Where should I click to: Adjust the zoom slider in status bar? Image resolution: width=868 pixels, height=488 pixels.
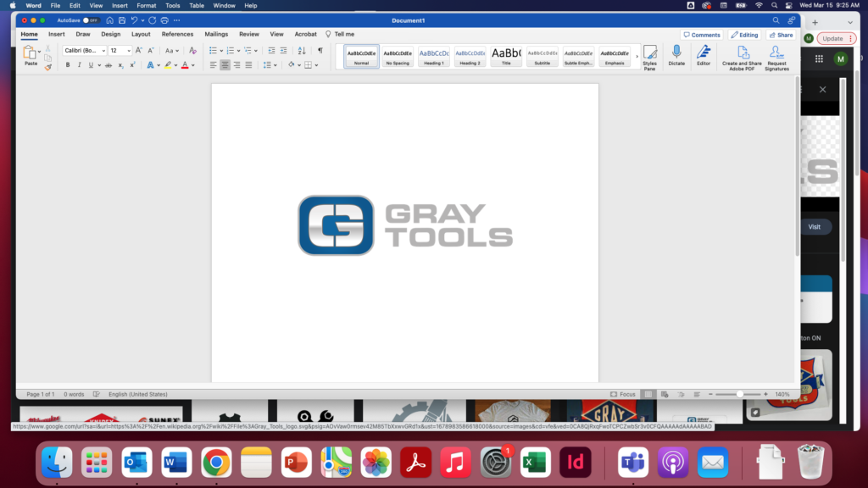pyautogui.click(x=740, y=394)
